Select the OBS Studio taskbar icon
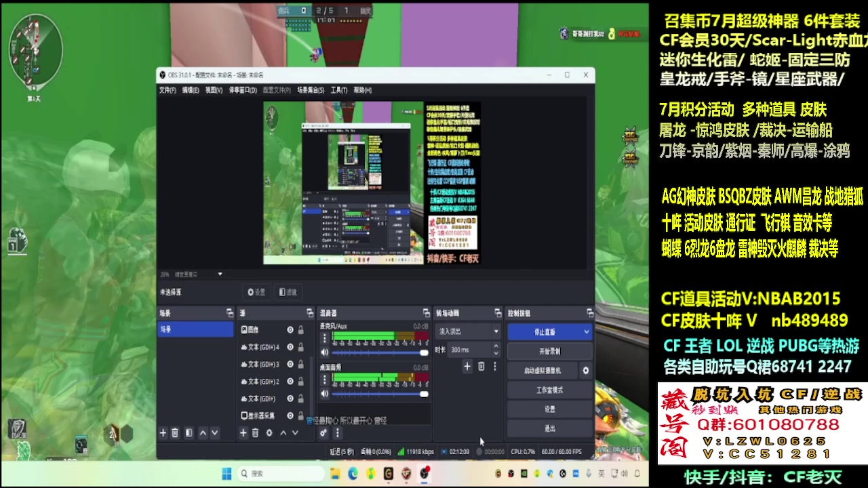This screenshot has height=488, width=868. [x=425, y=473]
